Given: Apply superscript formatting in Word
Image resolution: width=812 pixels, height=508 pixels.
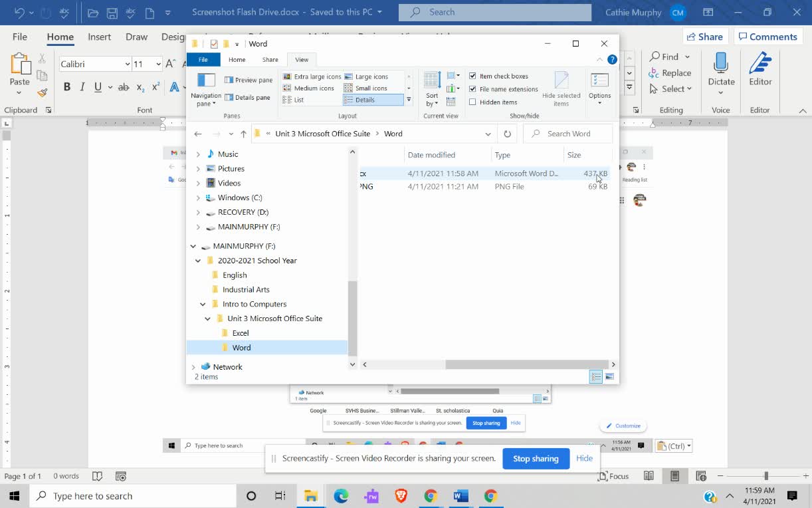Looking at the screenshot, I should tap(156, 87).
